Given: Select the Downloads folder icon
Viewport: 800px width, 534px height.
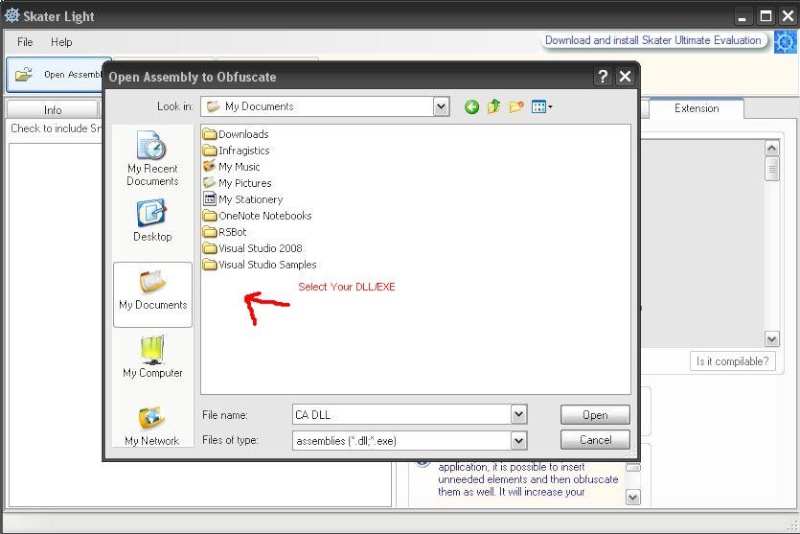Looking at the screenshot, I should (210, 134).
